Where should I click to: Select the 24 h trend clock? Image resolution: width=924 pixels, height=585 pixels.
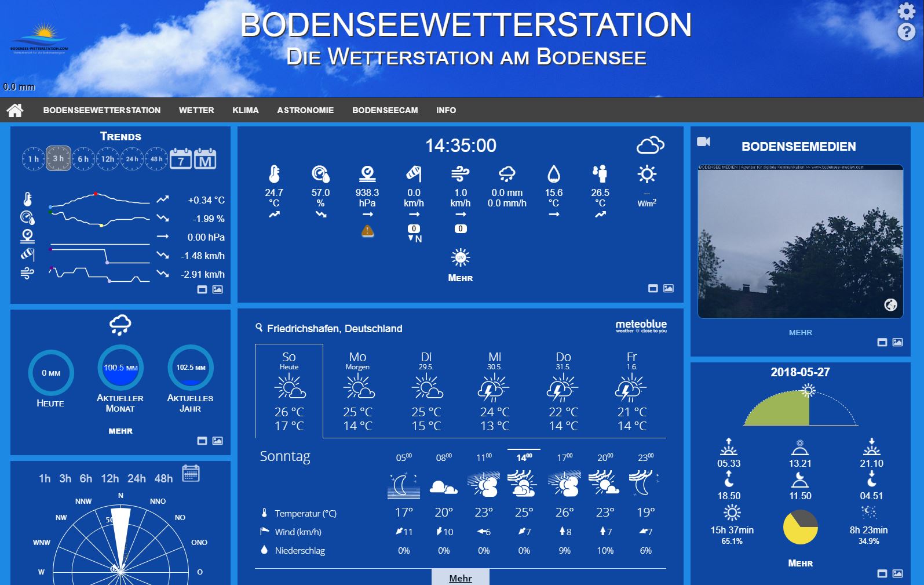pyautogui.click(x=132, y=159)
